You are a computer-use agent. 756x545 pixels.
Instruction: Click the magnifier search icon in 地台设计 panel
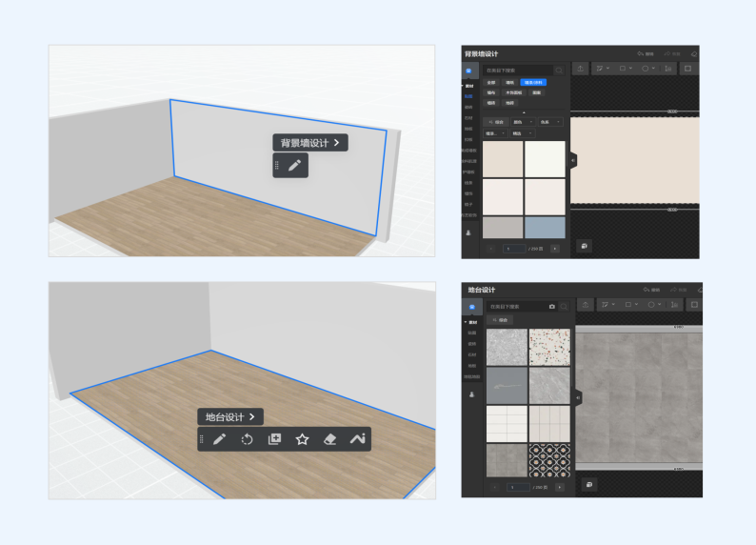point(564,306)
